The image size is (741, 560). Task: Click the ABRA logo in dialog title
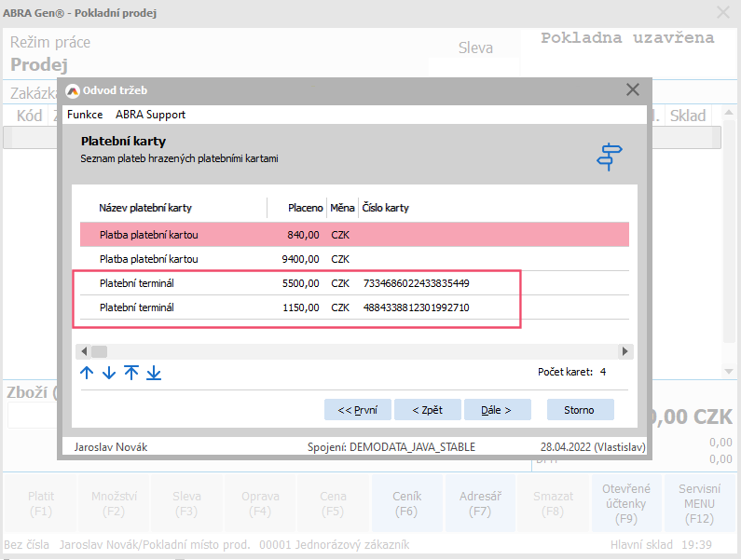[x=73, y=90]
